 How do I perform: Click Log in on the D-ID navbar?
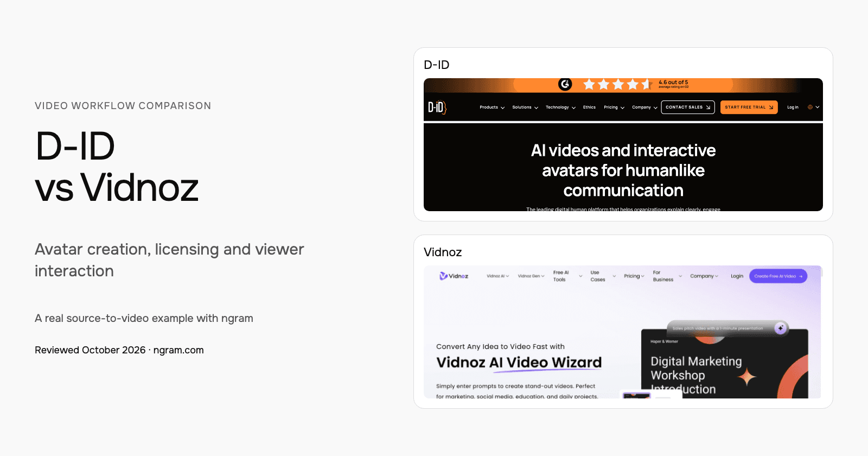793,107
